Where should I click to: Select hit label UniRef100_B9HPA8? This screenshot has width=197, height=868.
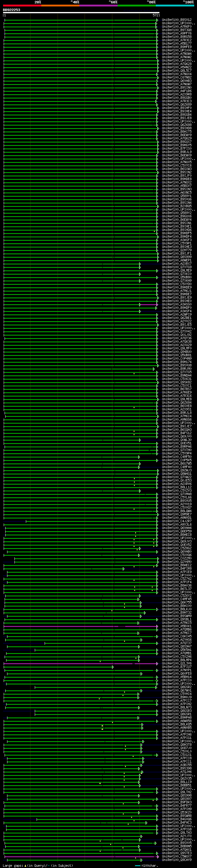click(177, 718)
